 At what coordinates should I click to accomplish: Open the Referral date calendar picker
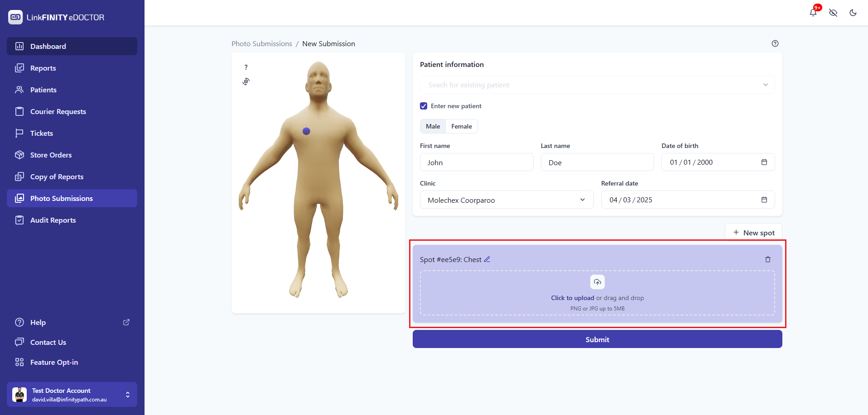tap(764, 200)
